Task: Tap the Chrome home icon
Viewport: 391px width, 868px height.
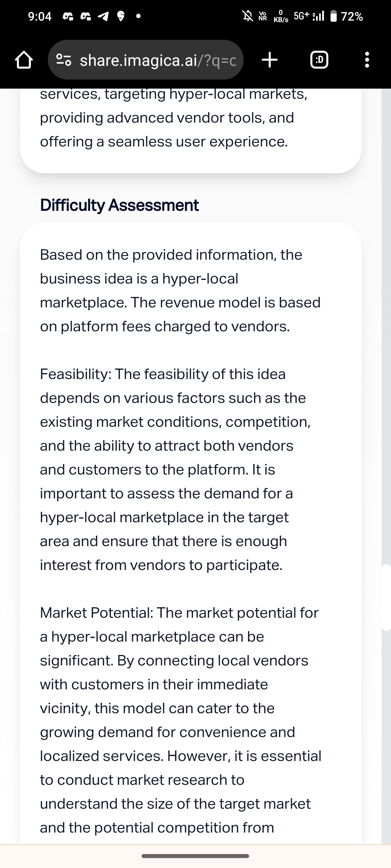Action: [24, 60]
